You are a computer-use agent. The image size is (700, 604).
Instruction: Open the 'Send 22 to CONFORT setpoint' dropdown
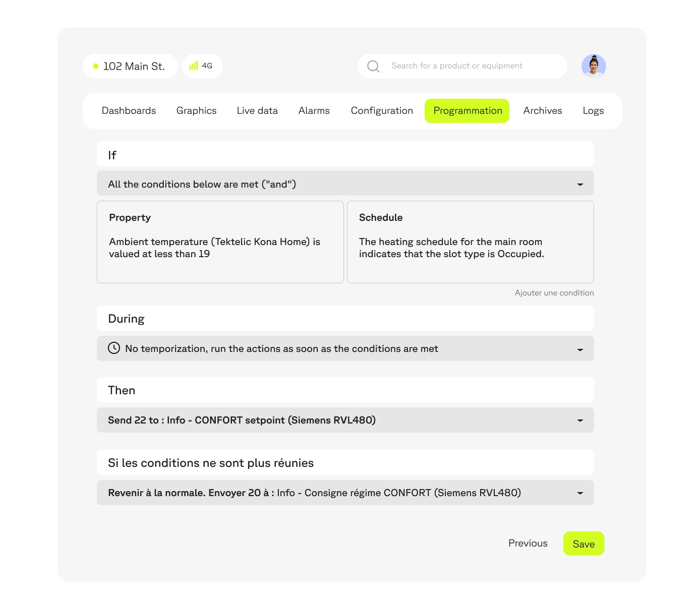pyautogui.click(x=345, y=420)
